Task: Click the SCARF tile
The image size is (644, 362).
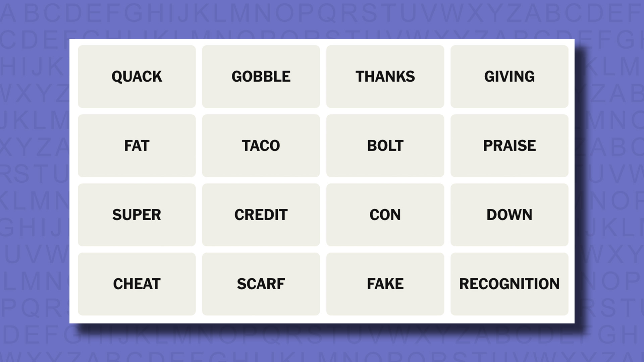Action: (261, 283)
